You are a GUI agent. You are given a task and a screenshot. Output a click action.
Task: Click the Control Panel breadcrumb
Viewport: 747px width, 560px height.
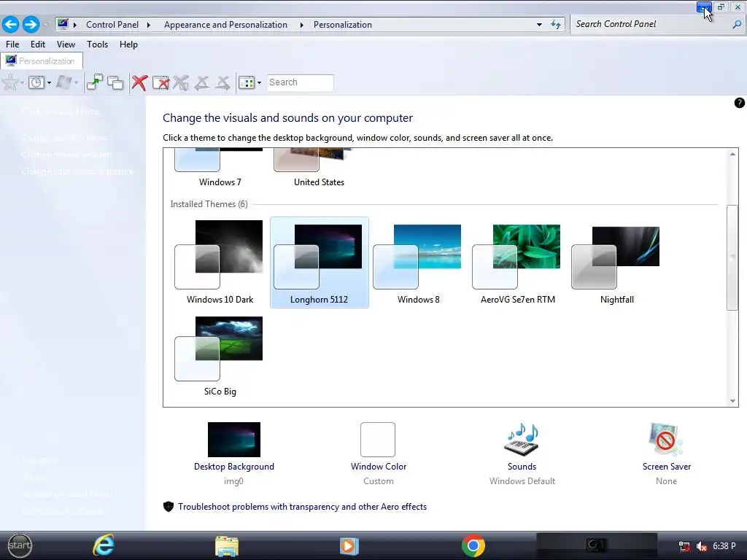pos(112,25)
